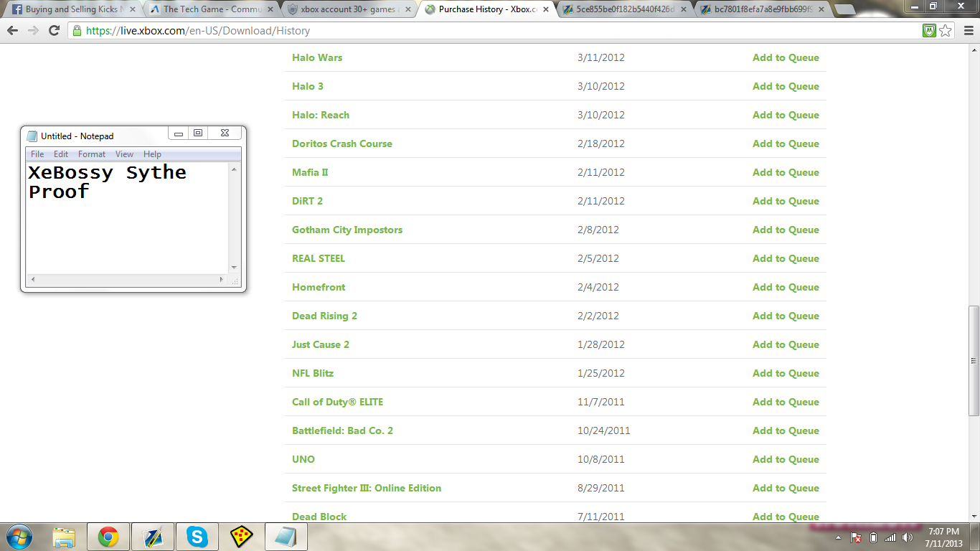Open the yellow dice app in taskbar
980x551 pixels.
point(242,537)
